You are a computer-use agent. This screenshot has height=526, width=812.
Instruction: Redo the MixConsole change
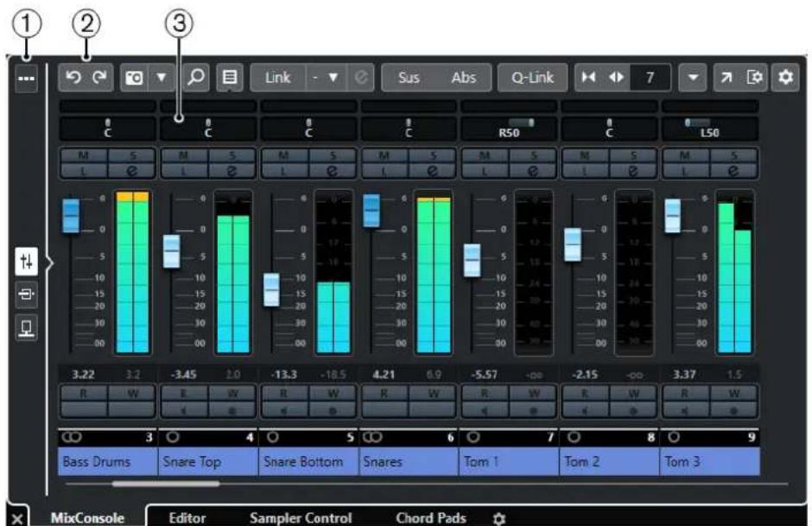tap(99, 78)
